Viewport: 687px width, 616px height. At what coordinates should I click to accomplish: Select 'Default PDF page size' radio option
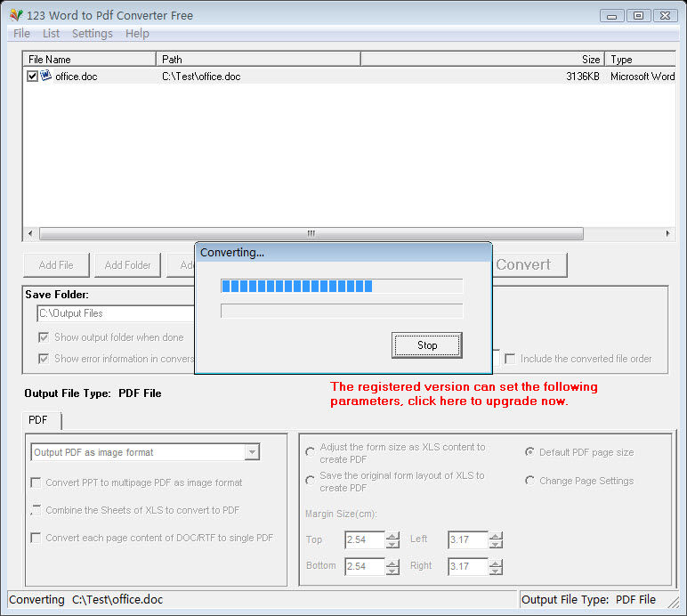(530, 452)
